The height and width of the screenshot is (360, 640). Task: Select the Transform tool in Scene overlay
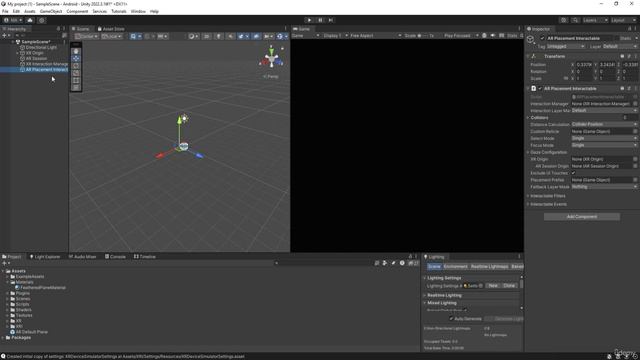76,87
